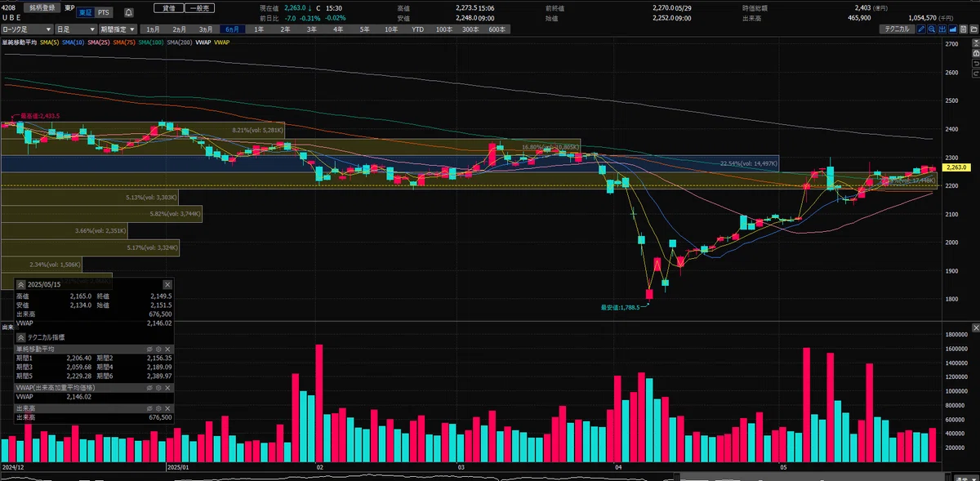Screen dimensions: 980x481
Task: Toggle SMA(200) legend label
Action: [180, 42]
